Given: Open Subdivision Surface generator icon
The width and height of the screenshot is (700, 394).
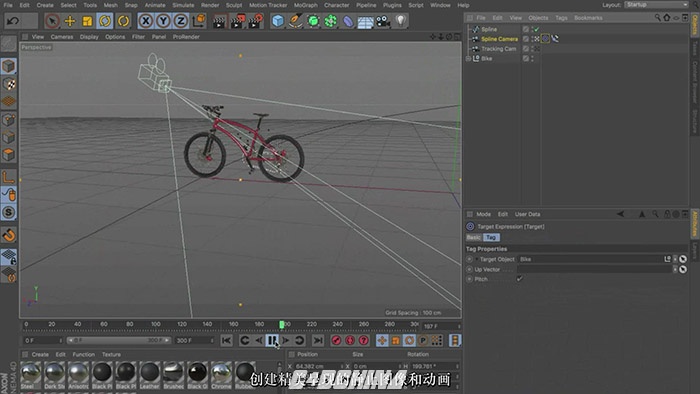Looking at the screenshot, I should (x=313, y=21).
